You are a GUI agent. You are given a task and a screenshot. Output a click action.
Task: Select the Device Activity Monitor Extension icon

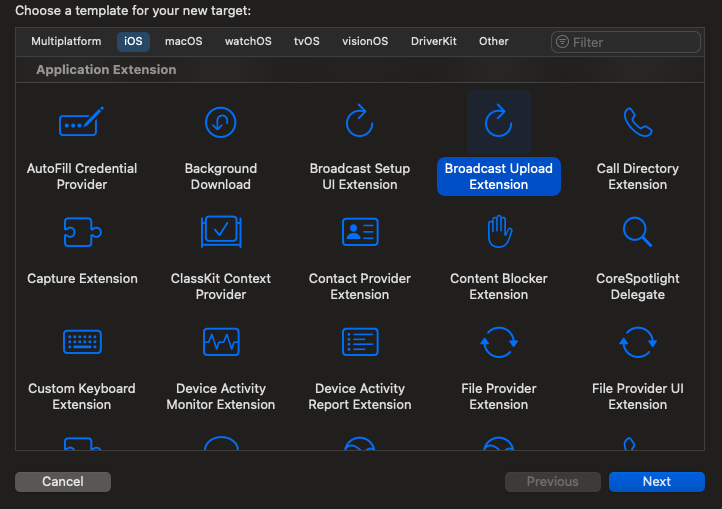pos(221,342)
